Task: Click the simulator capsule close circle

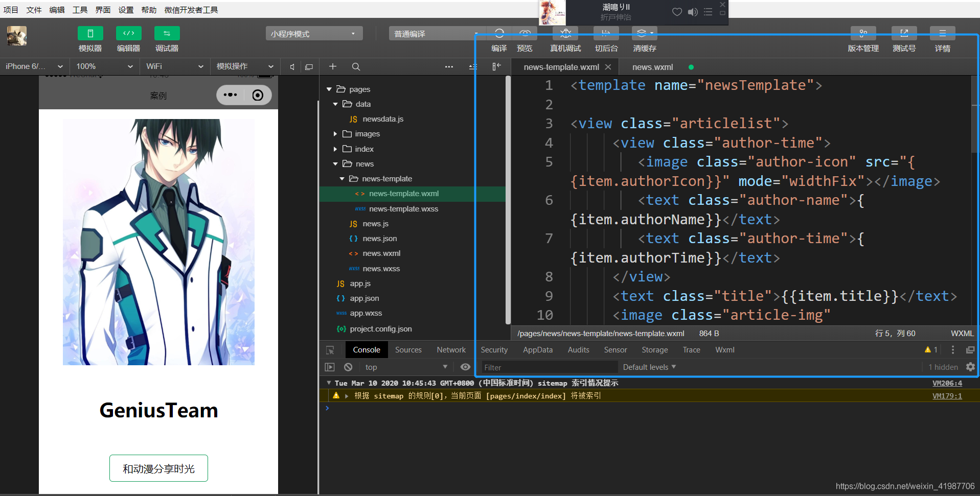Action: click(258, 95)
